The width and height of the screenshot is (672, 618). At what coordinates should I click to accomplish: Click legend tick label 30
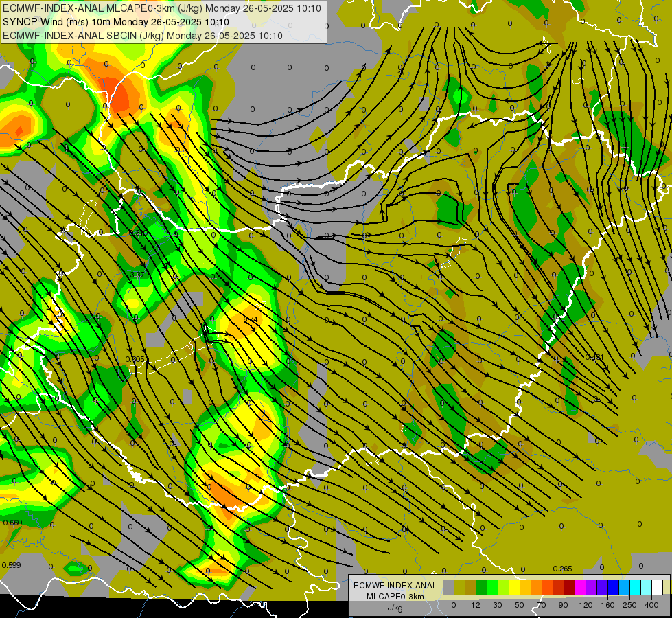click(x=498, y=605)
